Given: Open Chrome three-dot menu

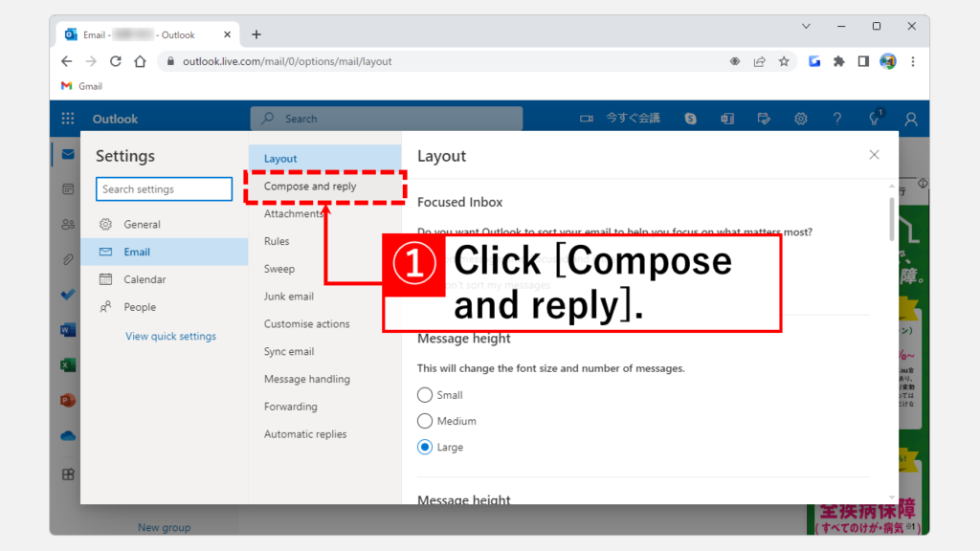Looking at the screenshot, I should tap(913, 61).
